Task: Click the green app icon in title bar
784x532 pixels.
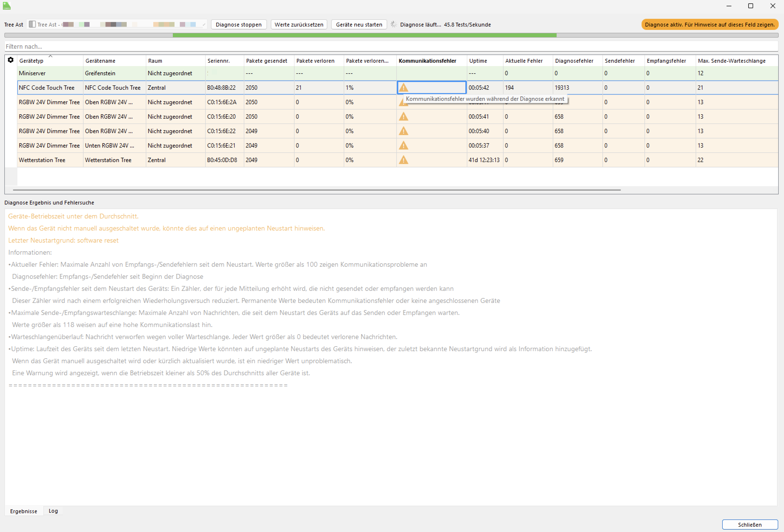Action: [x=7, y=6]
